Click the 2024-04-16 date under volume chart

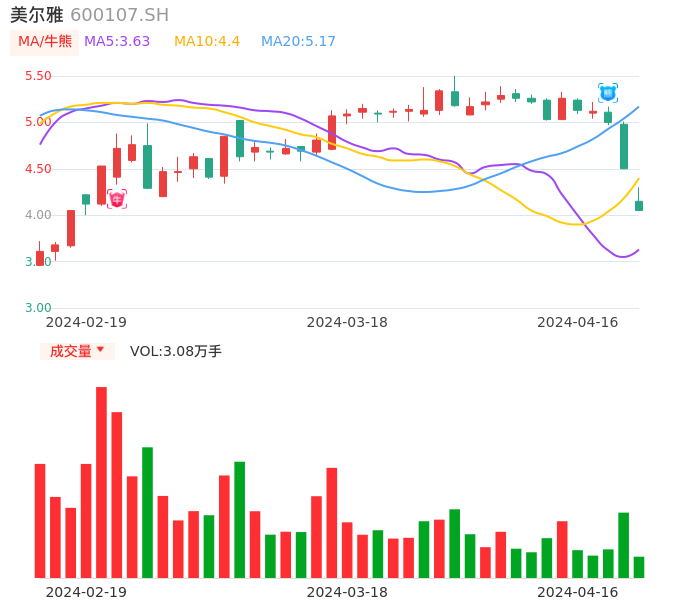coord(577,592)
